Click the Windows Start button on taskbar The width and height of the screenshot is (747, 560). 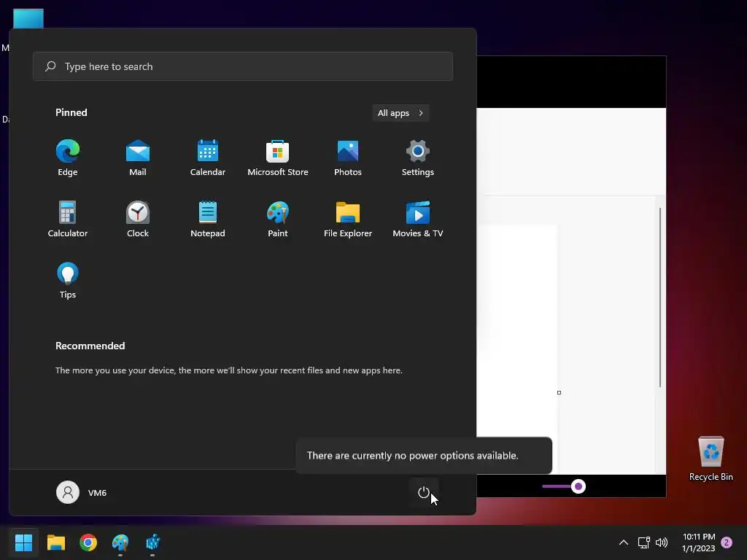coord(23,542)
